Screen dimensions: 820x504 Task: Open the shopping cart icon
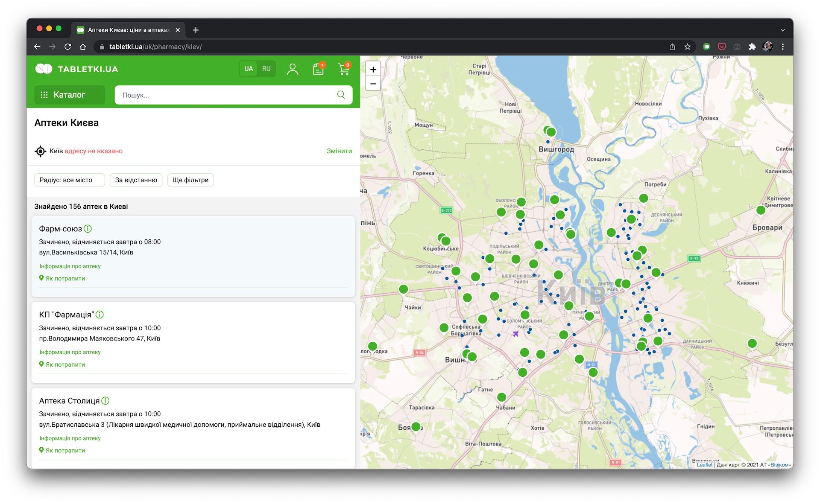tap(344, 69)
